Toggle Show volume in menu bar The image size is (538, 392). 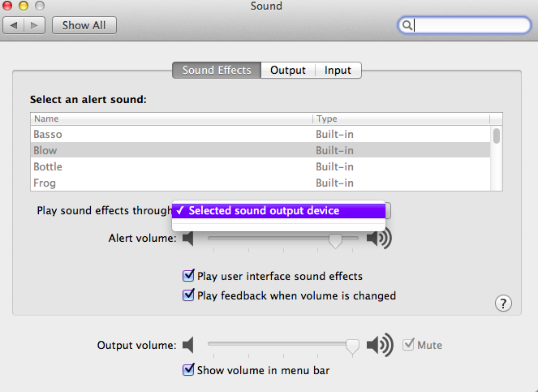pyautogui.click(x=189, y=371)
